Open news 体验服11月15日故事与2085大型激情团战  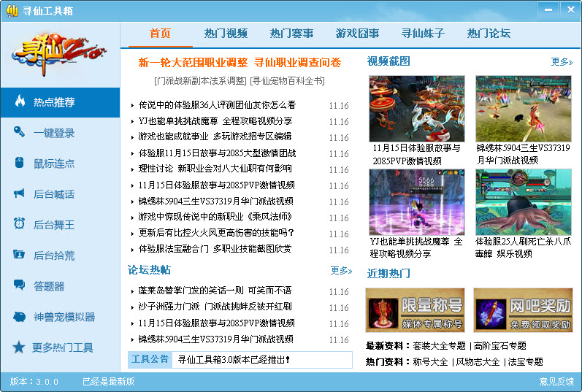217,153
